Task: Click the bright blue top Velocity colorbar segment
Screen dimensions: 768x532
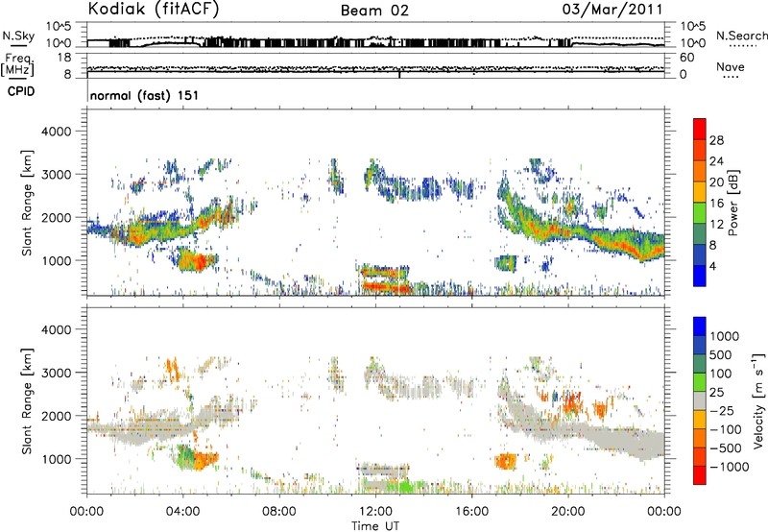Action: point(700,326)
